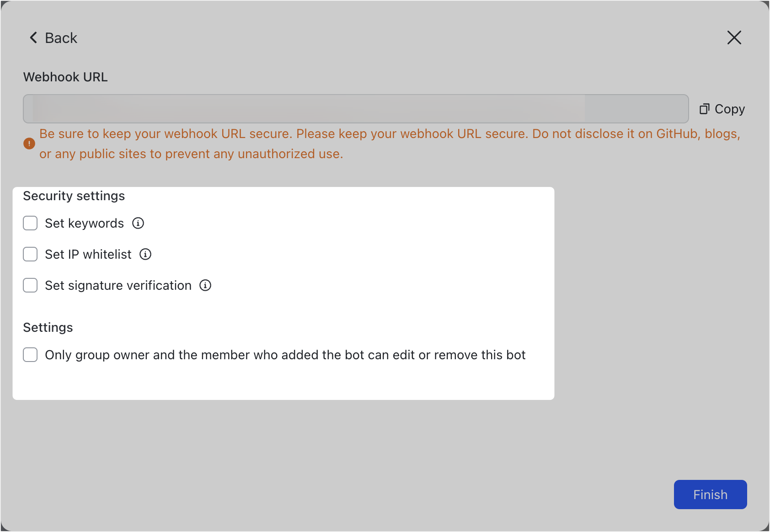Click the Copy text label

tap(729, 109)
